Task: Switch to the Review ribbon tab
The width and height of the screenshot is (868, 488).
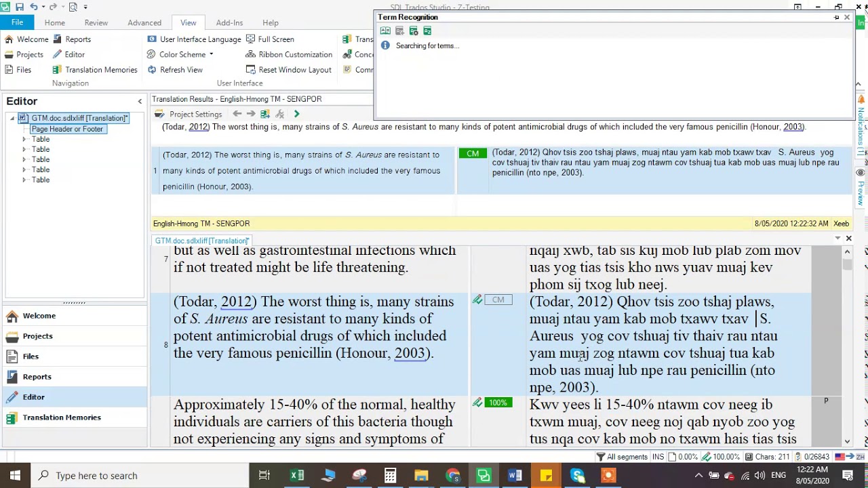Action: (x=96, y=23)
